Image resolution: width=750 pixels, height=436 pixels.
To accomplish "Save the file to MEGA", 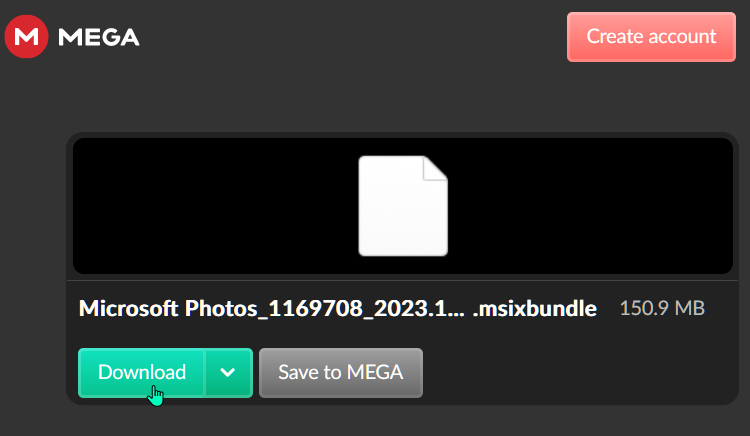I will tap(341, 373).
